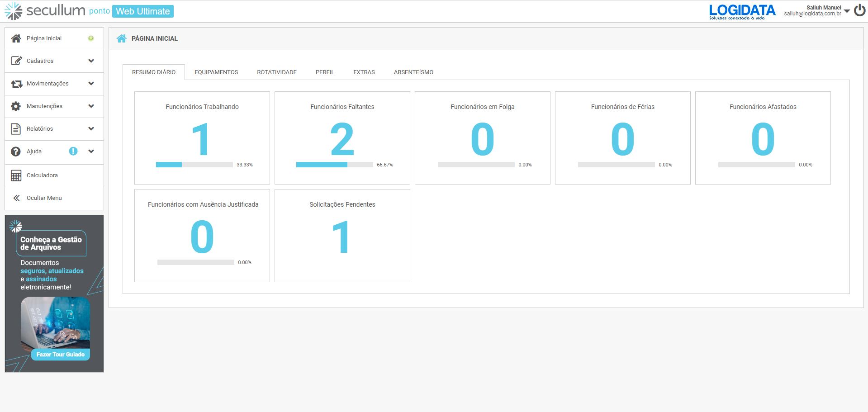The height and width of the screenshot is (412, 868).
Task: Click the Manutenções gear icon
Action: 16,106
